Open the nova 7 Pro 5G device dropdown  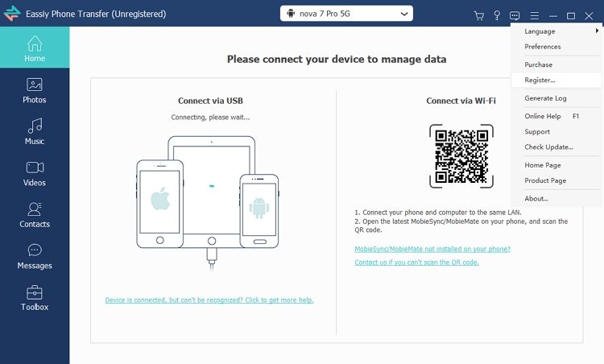coord(346,14)
